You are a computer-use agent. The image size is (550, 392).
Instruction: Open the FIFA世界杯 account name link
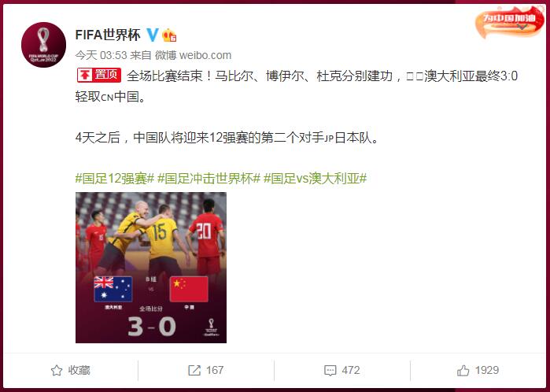(x=108, y=35)
